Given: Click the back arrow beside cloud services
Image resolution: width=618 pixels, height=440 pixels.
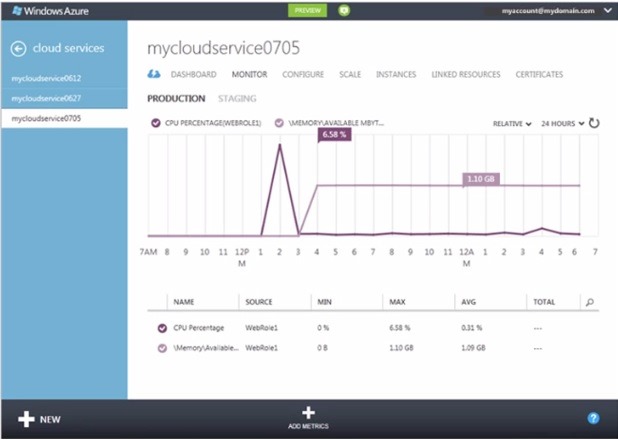Looking at the screenshot, I should pos(19,48).
